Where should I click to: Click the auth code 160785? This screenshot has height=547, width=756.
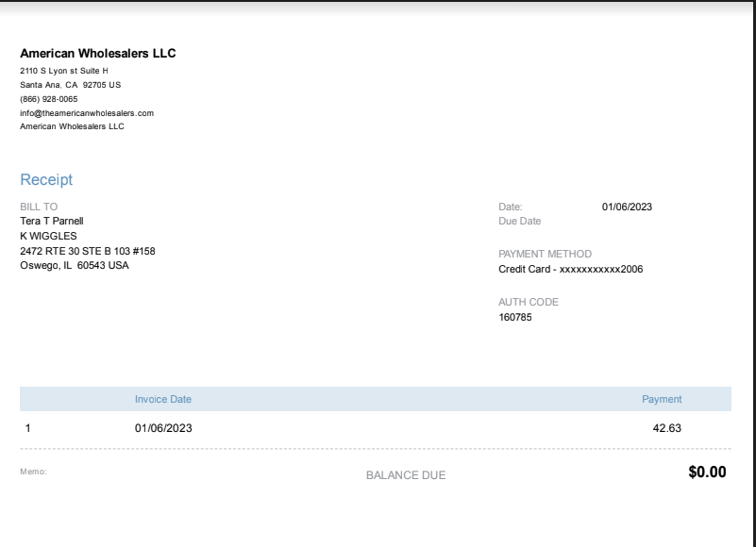pyautogui.click(x=515, y=318)
